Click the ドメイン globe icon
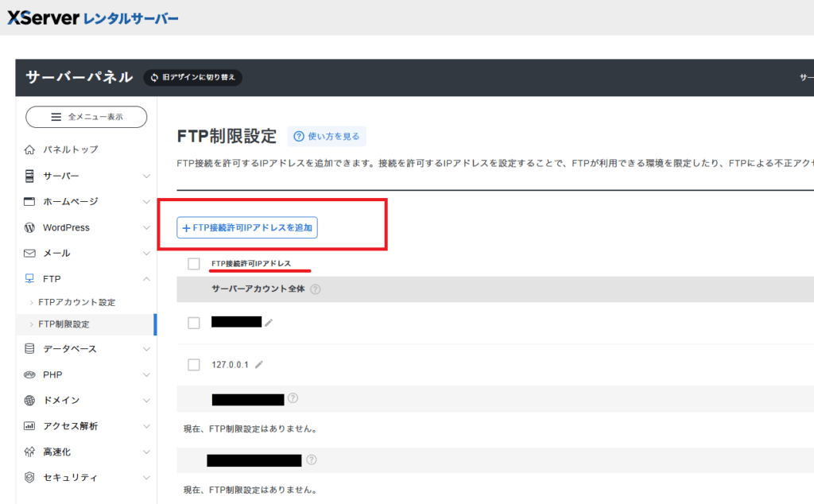The width and height of the screenshot is (814, 504). [29, 401]
